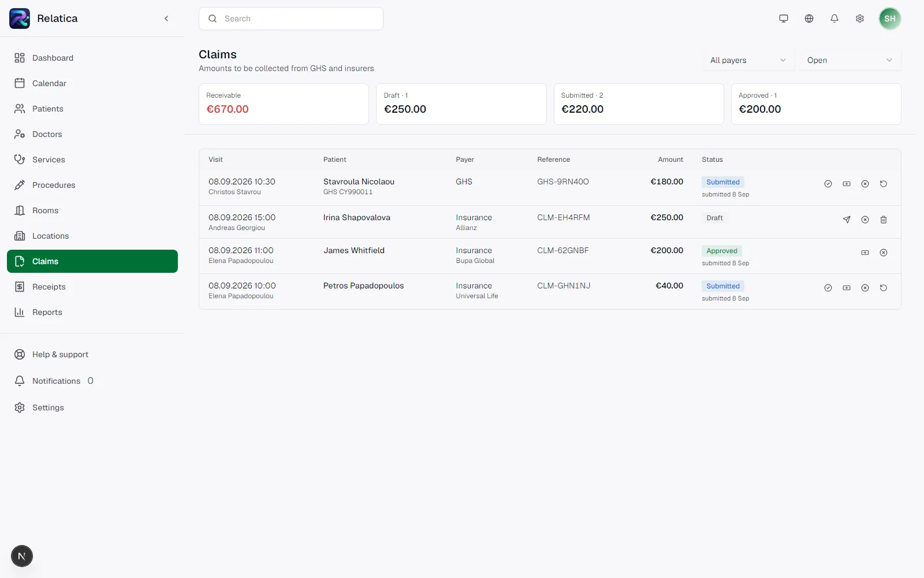Mark the CLM-GHN1NJ claim as paid
The image size is (924, 578).
[847, 288]
